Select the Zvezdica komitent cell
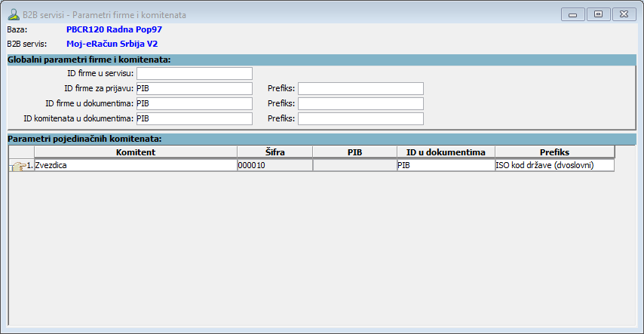Viewport: 644px width, 334px height. tap(136, 165)
